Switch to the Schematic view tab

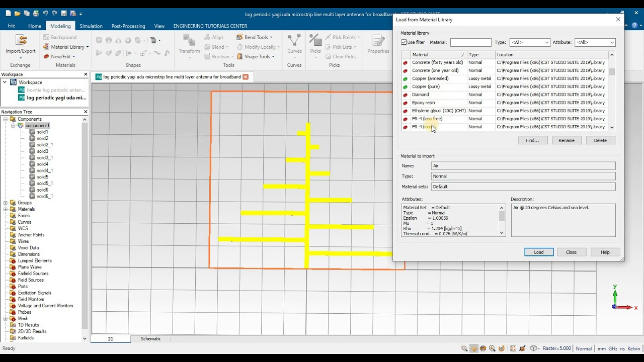(151, 339)
